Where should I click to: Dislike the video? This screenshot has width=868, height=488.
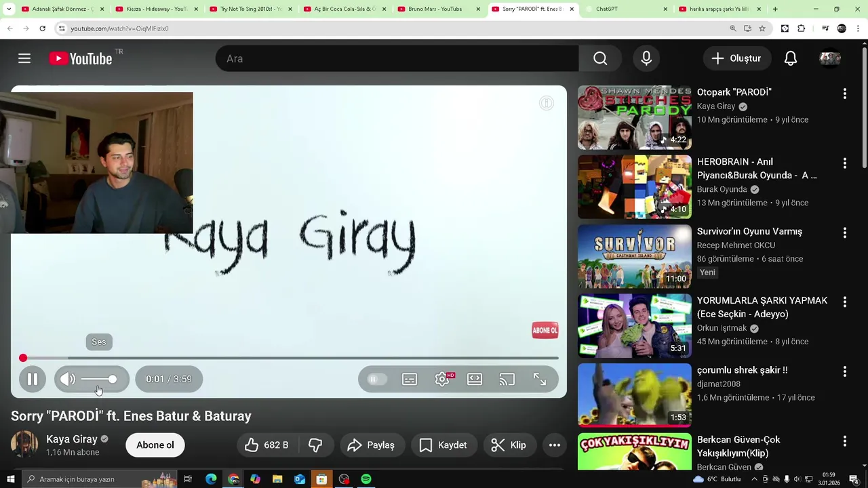point(315,445)
